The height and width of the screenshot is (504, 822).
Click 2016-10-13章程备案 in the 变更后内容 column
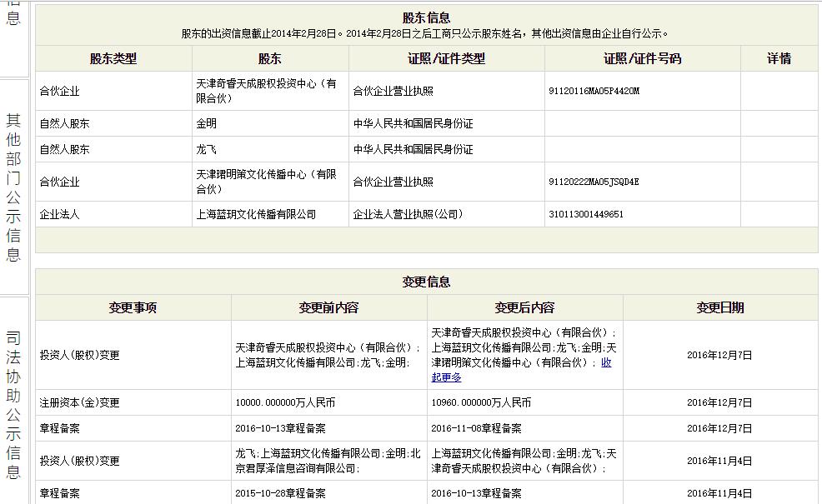point(477,493)
